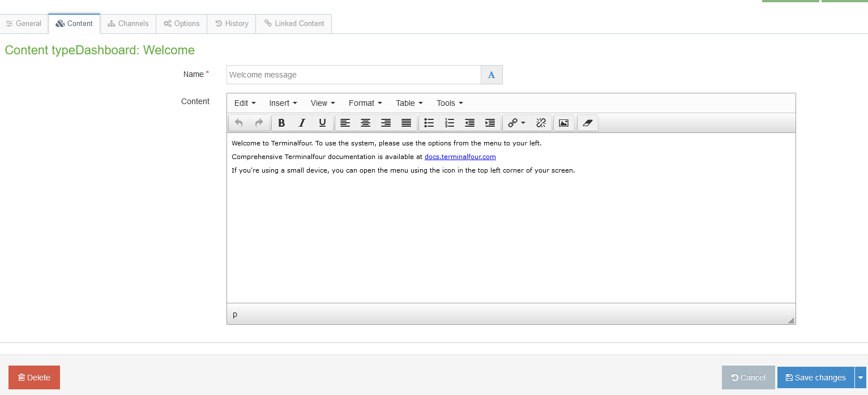Insert a numbered list
Screen dimensions: 868x395
coord(449,123)
